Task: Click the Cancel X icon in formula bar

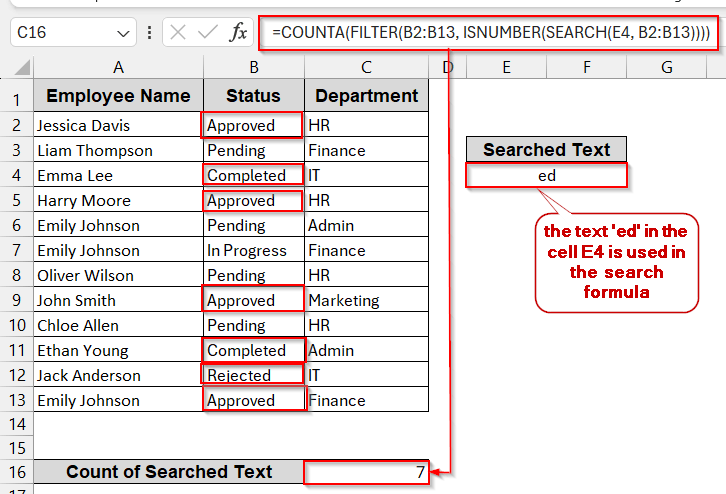Action: coord(178,33)
